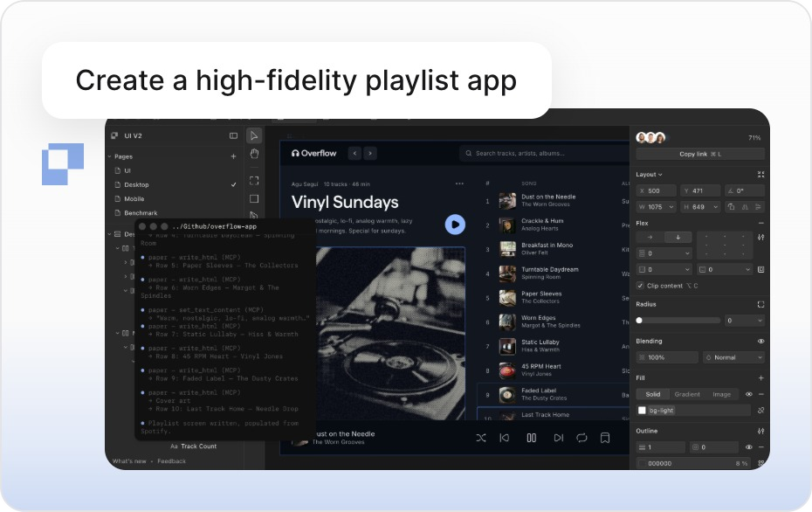Add a new page with the plus icon
812x512 pixels.
[233, 156]
